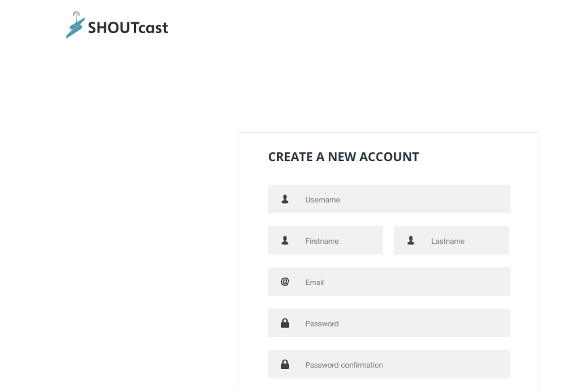Click the Password confirmation placeholder text

(344, 365)
